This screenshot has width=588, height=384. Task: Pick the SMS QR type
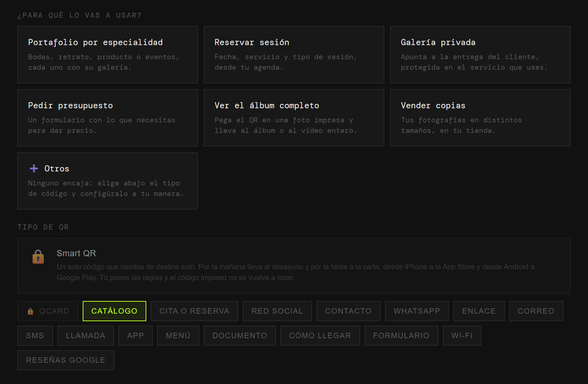35,336
